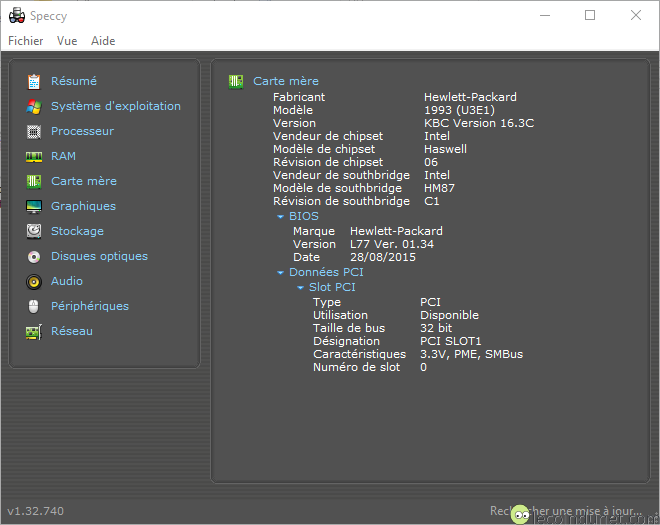Click the Haswell chipset model value
The width and height of the screenshot is (660, 525).
click(x=445, y=149)
